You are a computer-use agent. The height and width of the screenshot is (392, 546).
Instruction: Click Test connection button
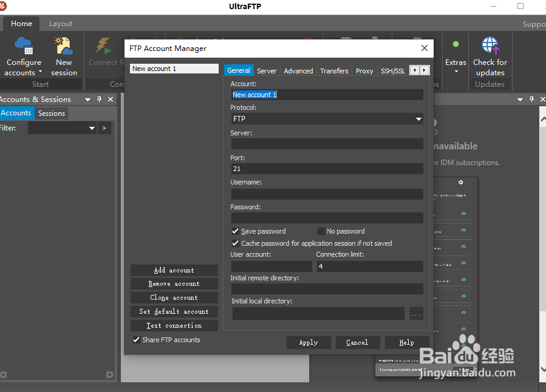point(174,326)
